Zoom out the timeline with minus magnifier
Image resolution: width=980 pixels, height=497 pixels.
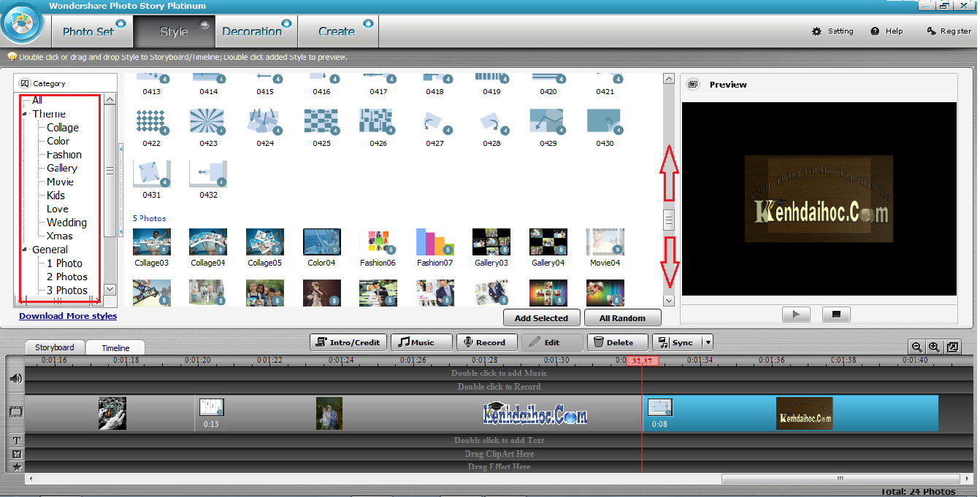[916, 347]
